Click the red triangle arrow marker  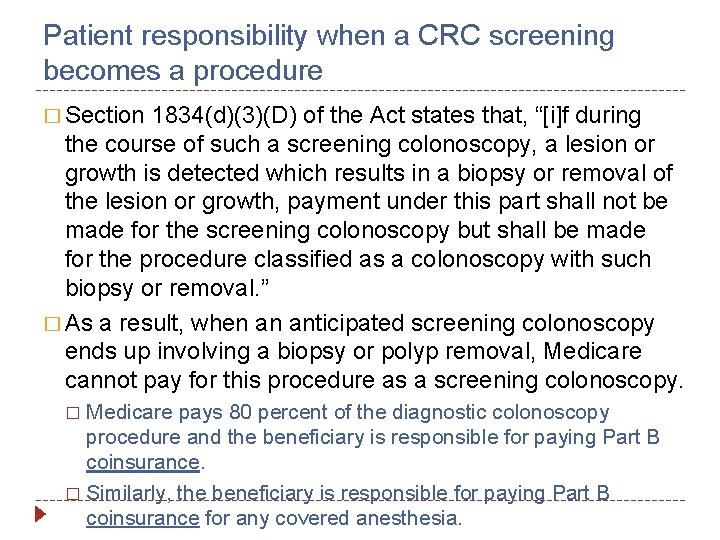pos(40,514)
